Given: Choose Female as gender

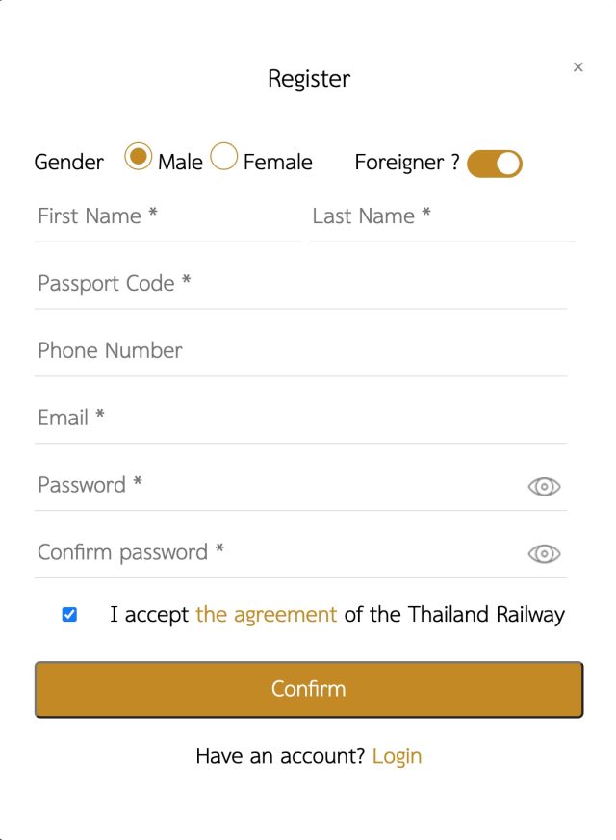Looking at the screenshot, I should [x=223, y=157].
